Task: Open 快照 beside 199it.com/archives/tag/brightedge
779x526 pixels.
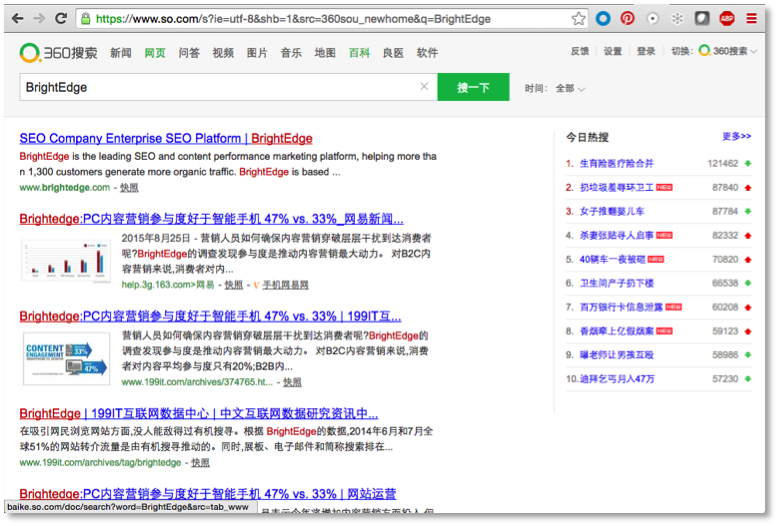Action: pos(200,462)
